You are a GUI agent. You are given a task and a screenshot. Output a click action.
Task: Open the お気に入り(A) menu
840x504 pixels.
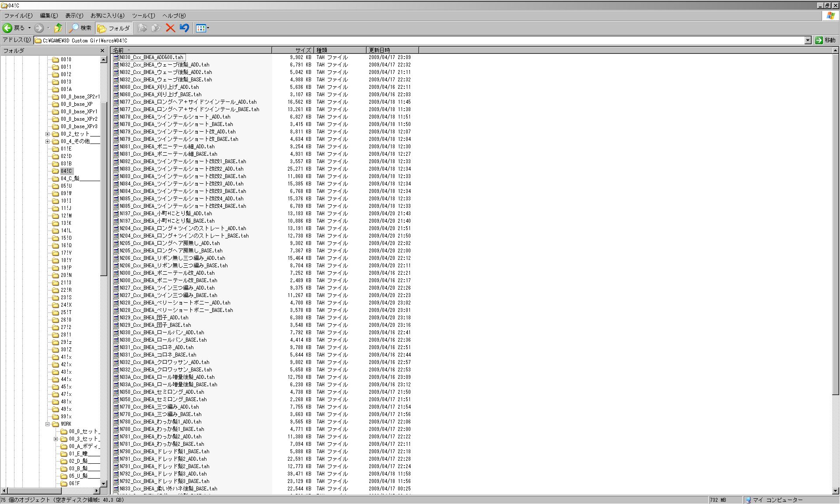(x=108, y=16)
